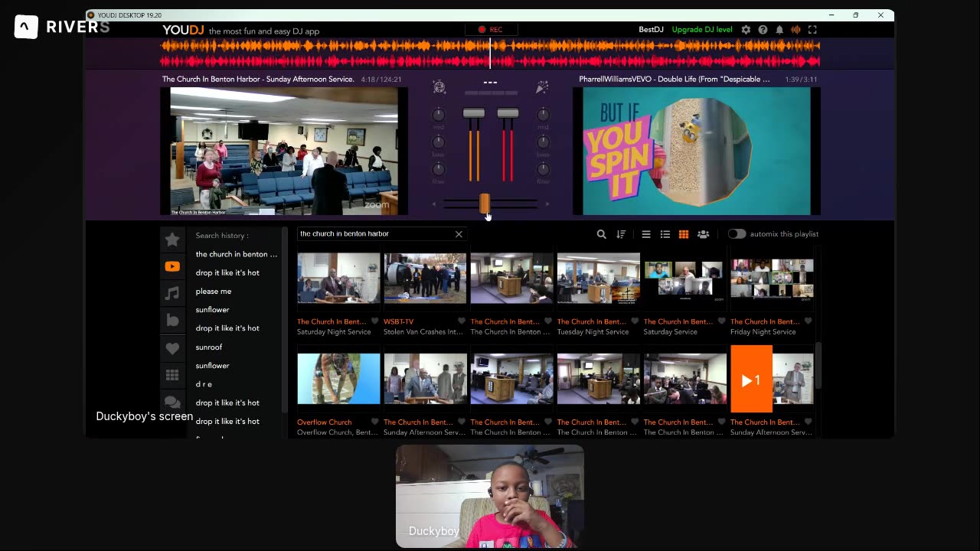980x551 pixels.
Task: Click the disco ball effects icon
Action: point(439,87)
